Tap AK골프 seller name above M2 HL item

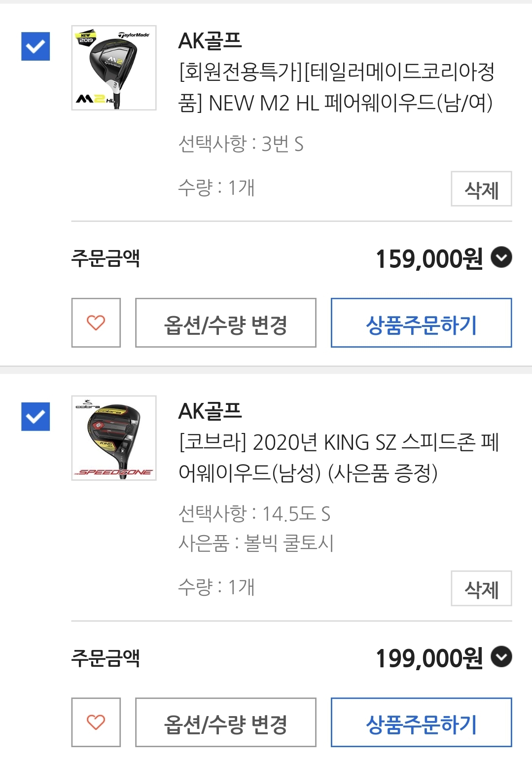click(x=210, y=41)
